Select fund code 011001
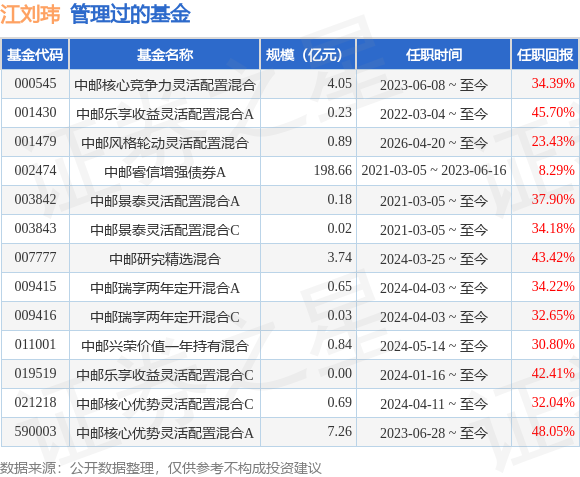Screen dimensions: 580x477 (x=35, y=345)
